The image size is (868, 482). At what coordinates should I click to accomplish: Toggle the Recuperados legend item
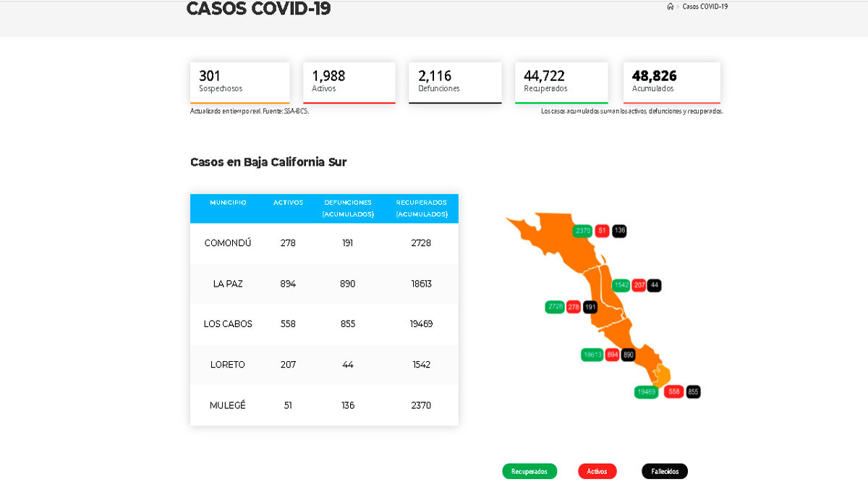(x=529, y=471)
